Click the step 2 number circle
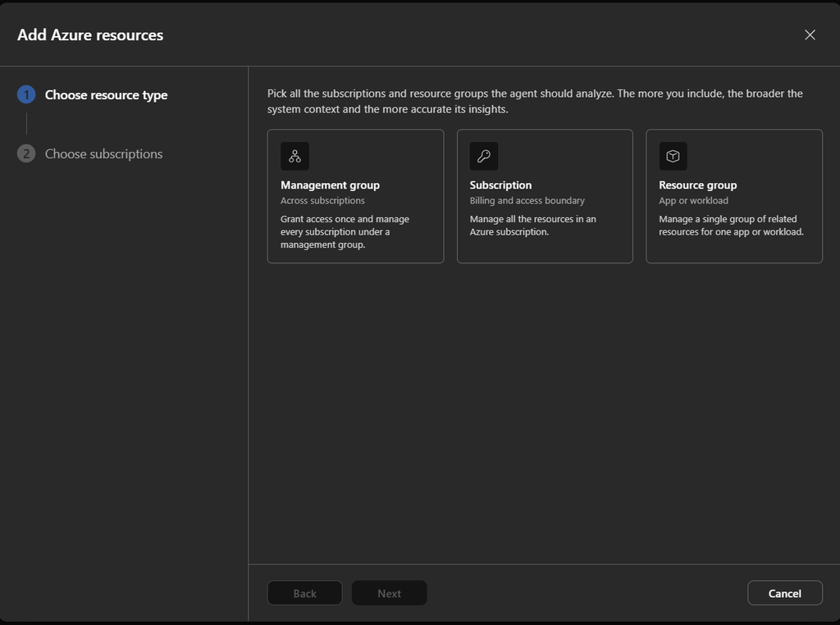 pyautogui.click(x=26, y=153)
